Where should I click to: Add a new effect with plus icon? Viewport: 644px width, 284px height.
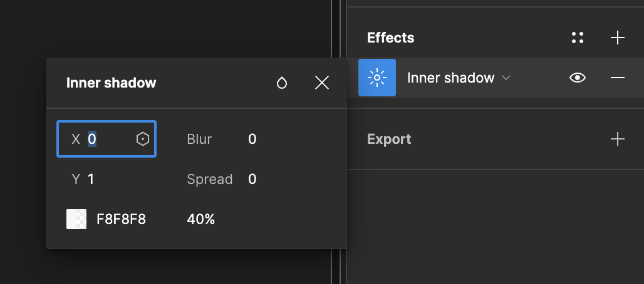618,38
